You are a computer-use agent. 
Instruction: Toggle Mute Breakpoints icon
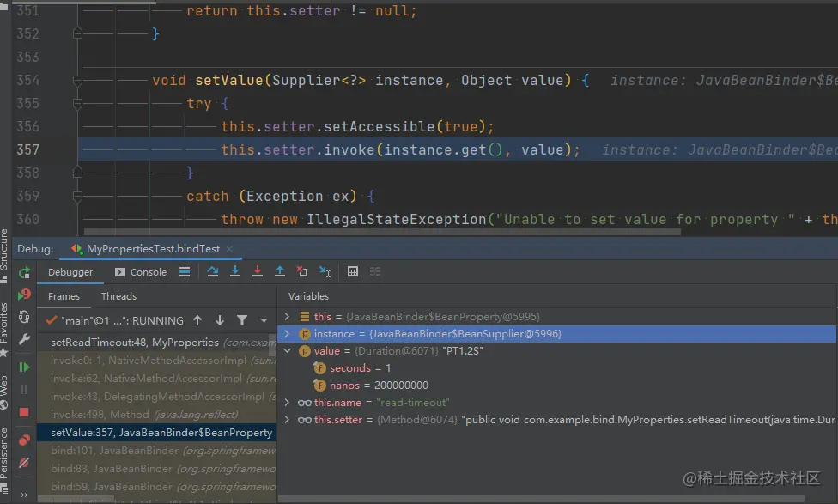24,463
